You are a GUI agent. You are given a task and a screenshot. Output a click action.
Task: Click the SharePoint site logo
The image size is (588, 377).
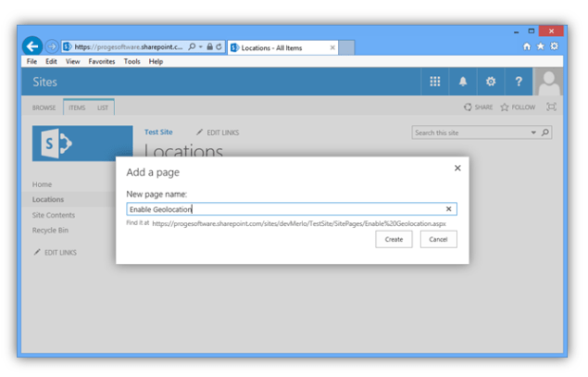(82, 145)
